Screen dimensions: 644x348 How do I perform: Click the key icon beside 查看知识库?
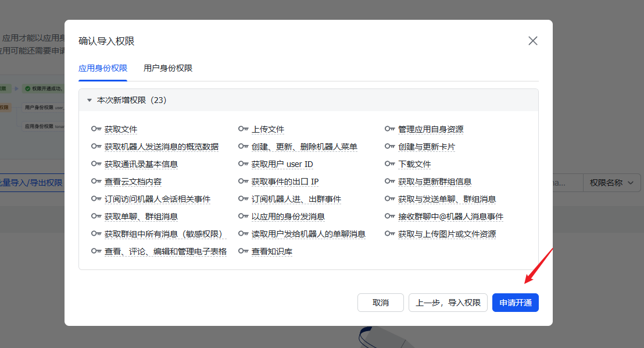(x=243, y=251)
